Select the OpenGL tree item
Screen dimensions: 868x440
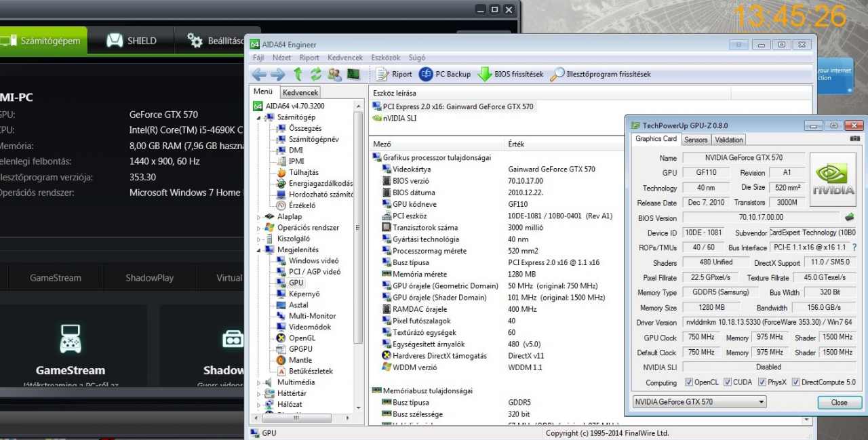coord(296,338)
